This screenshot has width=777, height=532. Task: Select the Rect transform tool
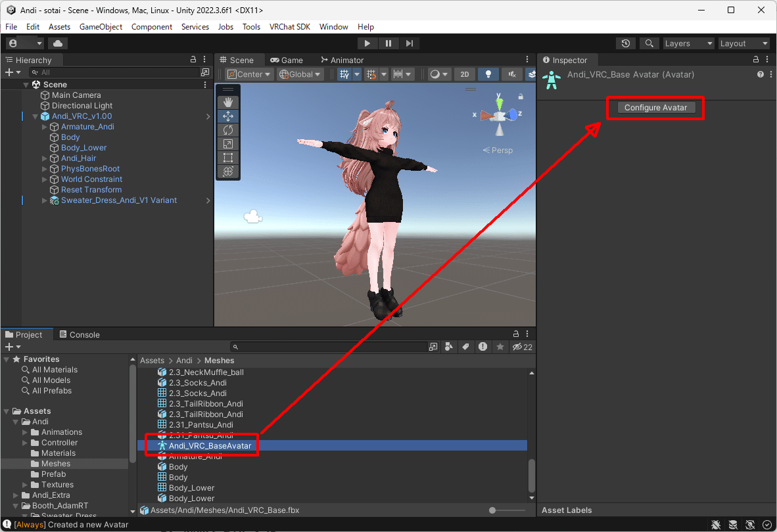[x=228, y=158]
